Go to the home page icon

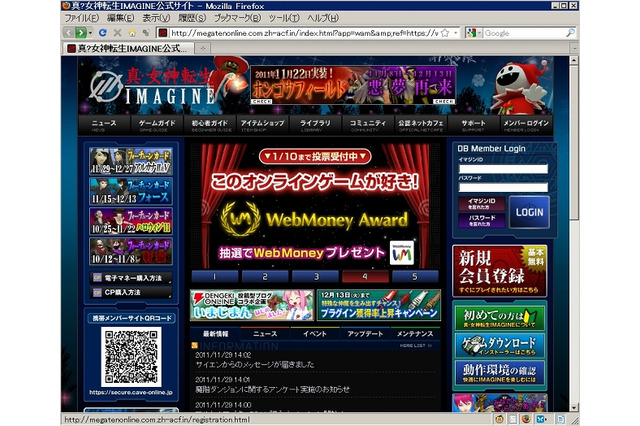pyautogui.click(x=132, y=33)
